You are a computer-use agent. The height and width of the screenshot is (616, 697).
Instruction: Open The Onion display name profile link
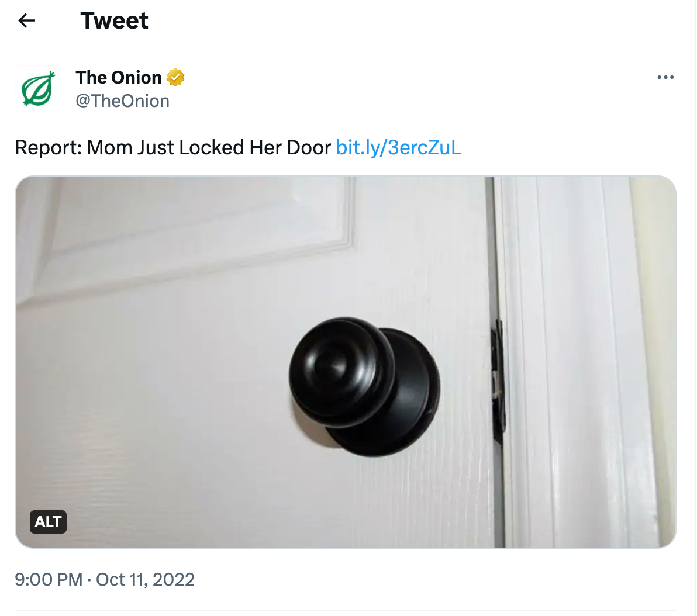118,77
